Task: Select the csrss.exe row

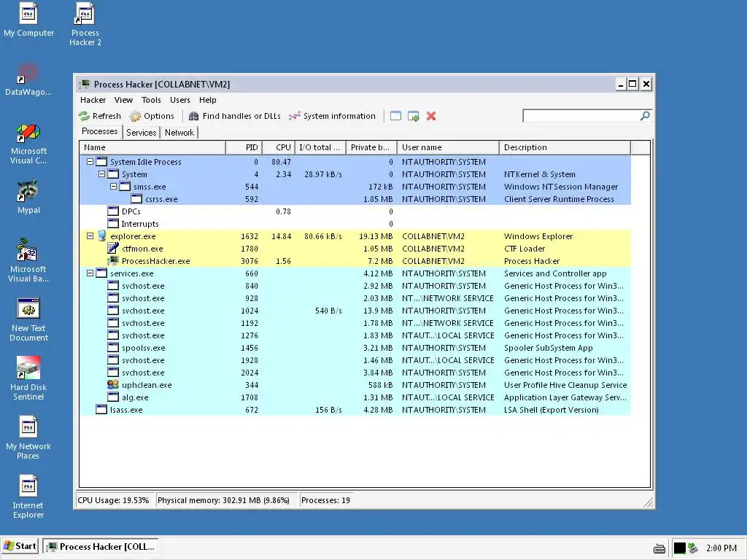Action: (x=355, y=199)
